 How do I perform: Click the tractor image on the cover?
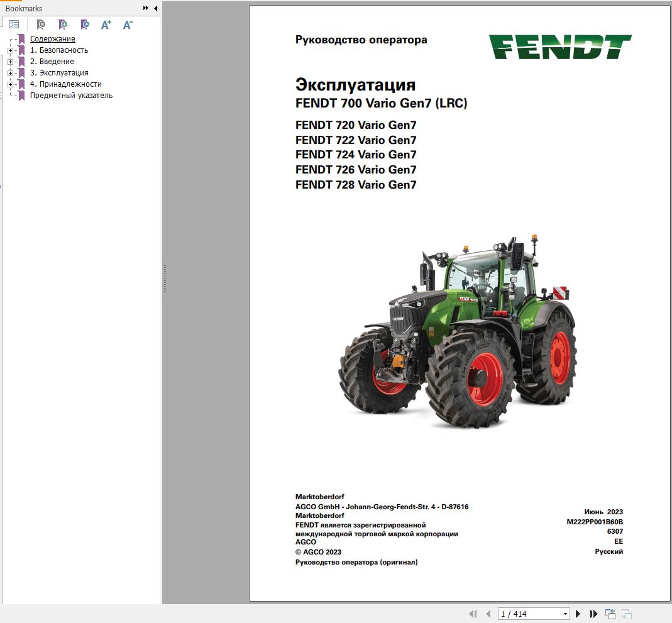458,331
